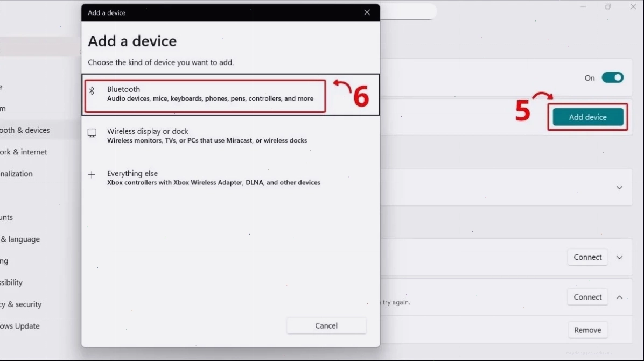Pick the Everything else device type
The width and height of the screenshot is (644, 362).
(230, 178)
